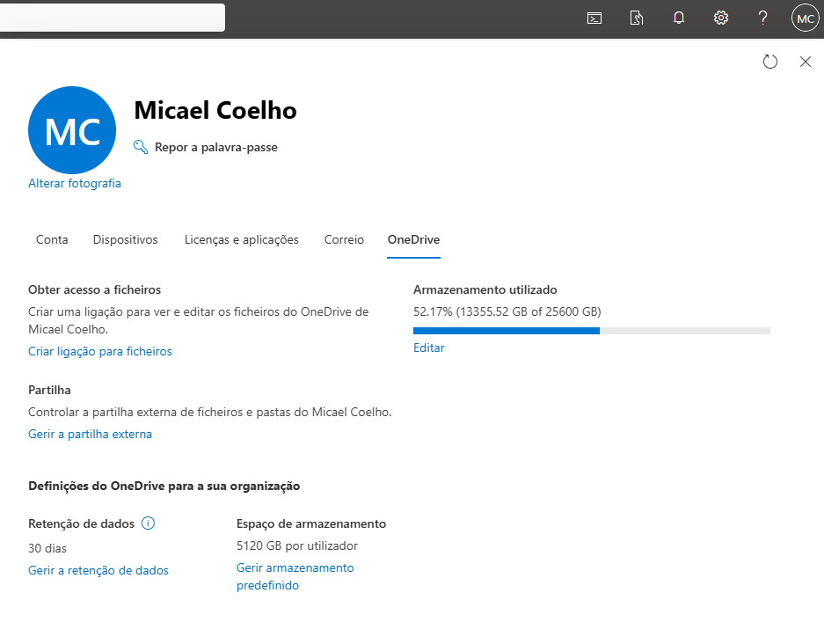
Task: Open the help question mark
Action: tap(763, 18)
